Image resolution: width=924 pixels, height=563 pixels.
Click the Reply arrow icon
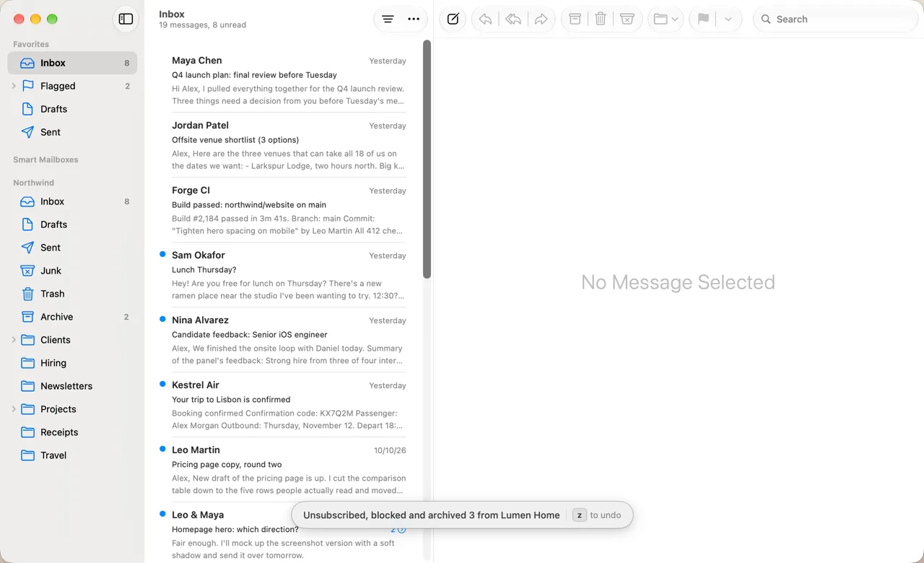coord(485,19)
